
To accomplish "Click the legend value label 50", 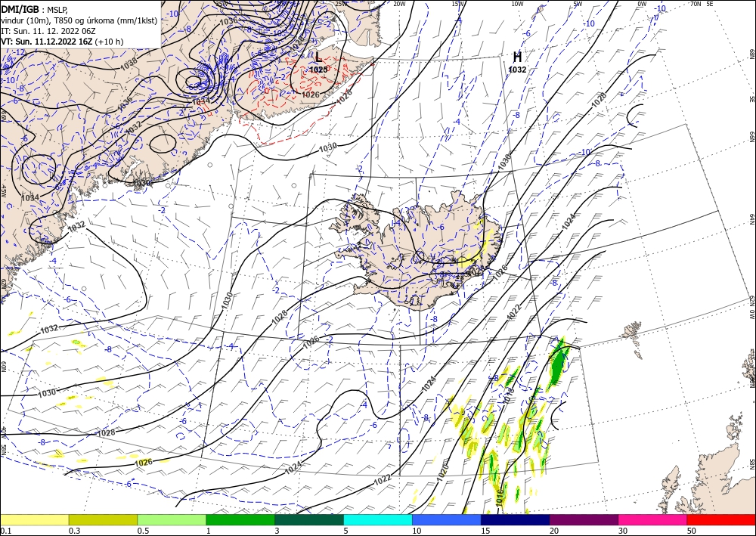I will tap(692, 531).
